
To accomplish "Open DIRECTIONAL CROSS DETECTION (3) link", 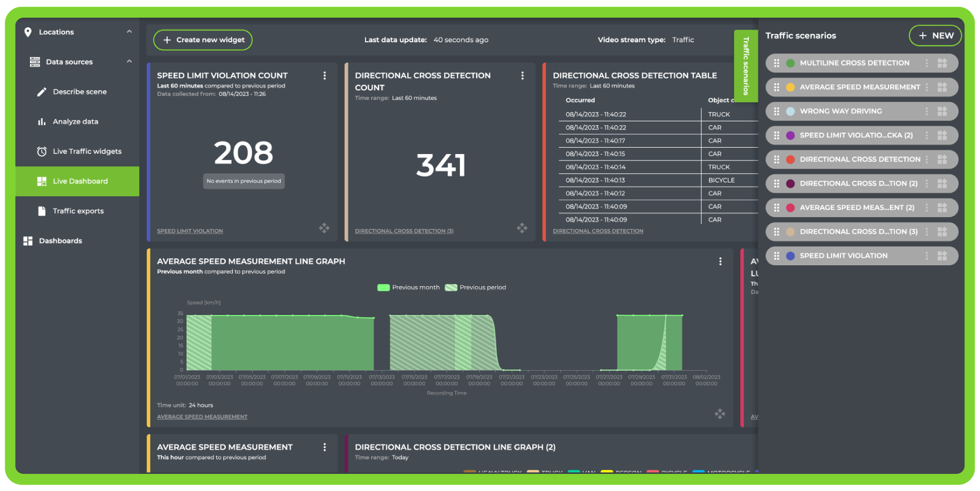I will (404, 231).
